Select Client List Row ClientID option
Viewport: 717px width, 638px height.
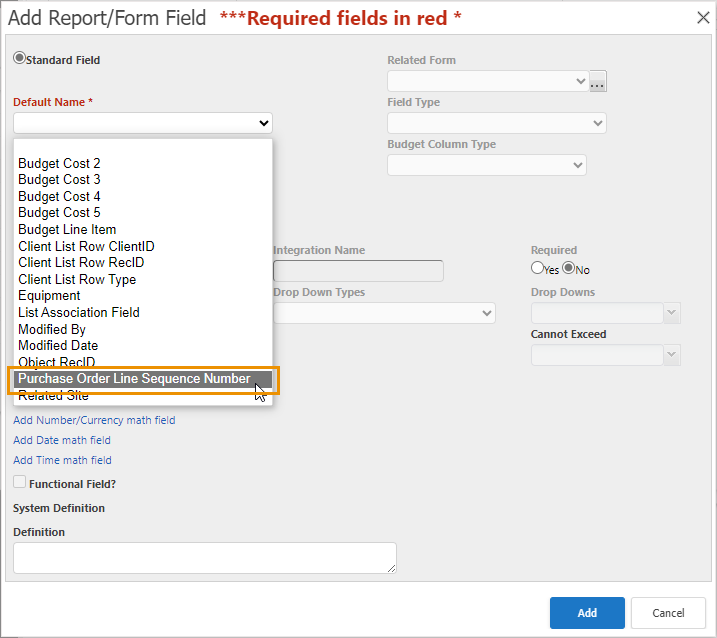point(143,246)
